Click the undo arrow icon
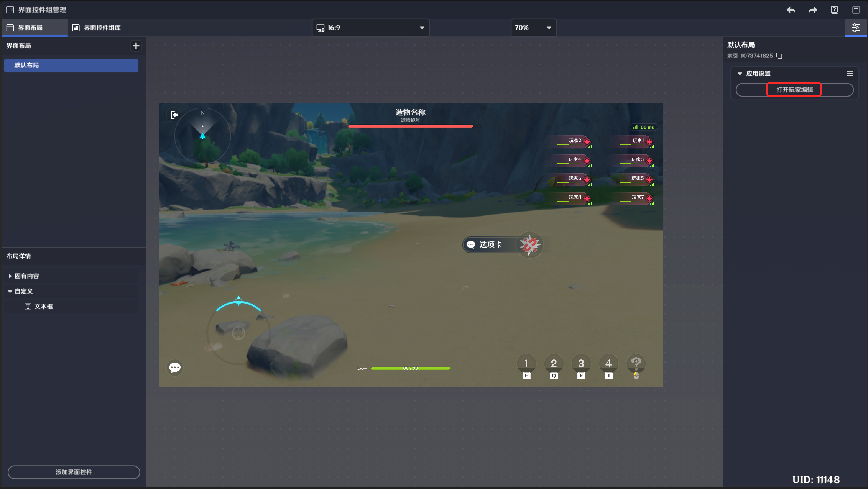 tap(791, 10)
